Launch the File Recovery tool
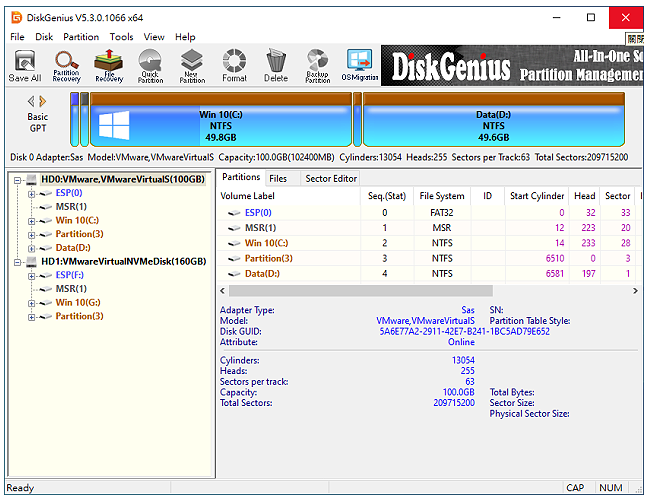The image size is (651, 501). pos(109,66)
